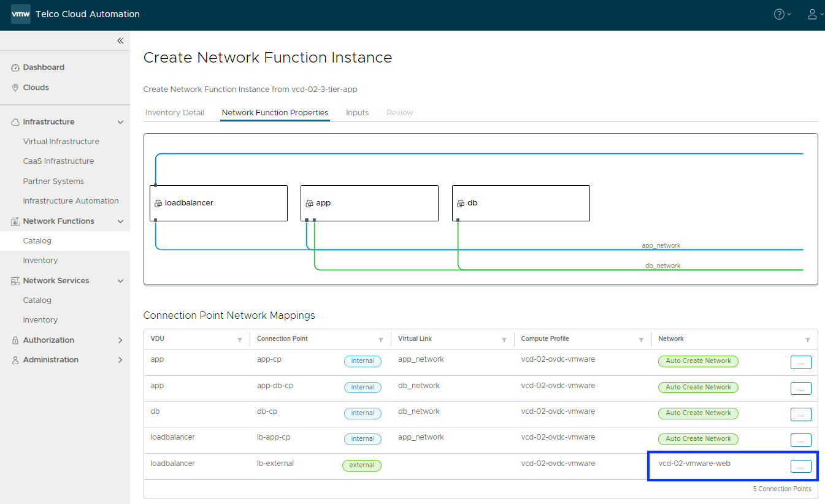Open network options for app-cp row
Image resolution: width=825 pixels, height=504 pixels.
coord(800,362)
